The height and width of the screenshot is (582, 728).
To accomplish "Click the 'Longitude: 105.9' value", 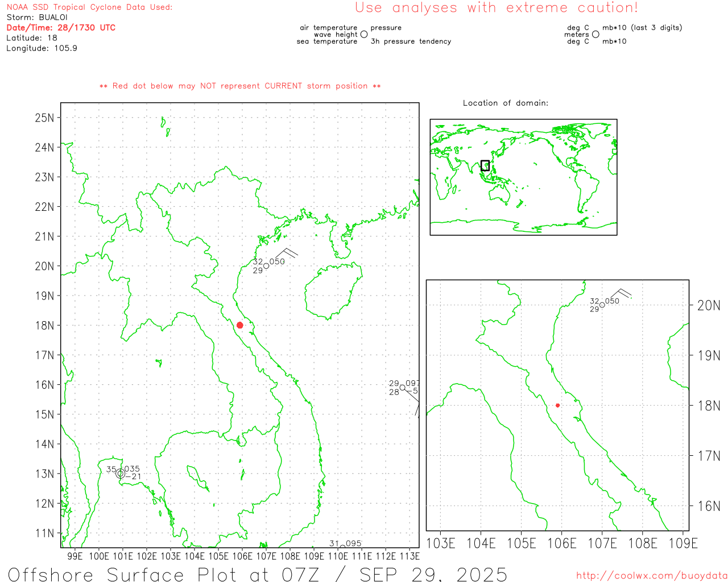I will (x=42, y=48).
